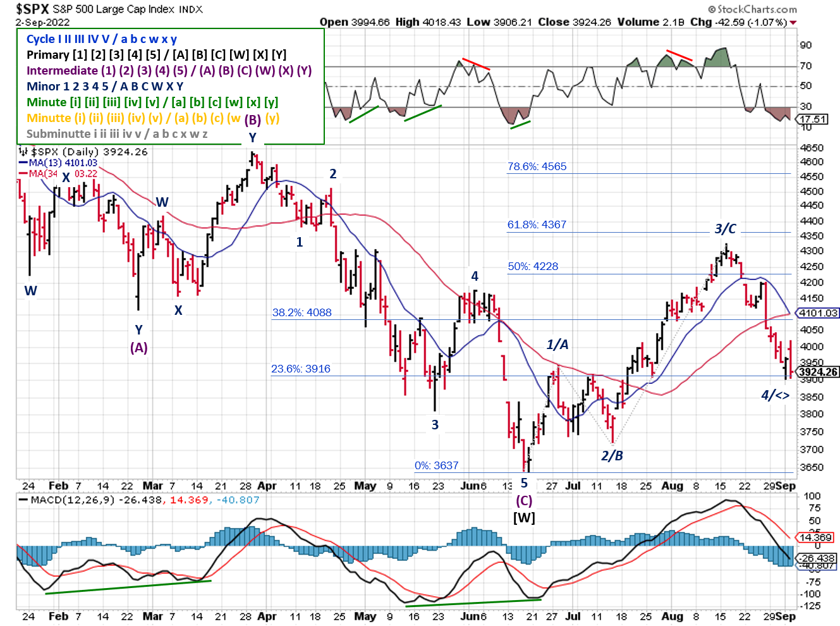The image size is (840, 626).
Task: Click the Close 3924.26 header value
Action: click(575, 22)
